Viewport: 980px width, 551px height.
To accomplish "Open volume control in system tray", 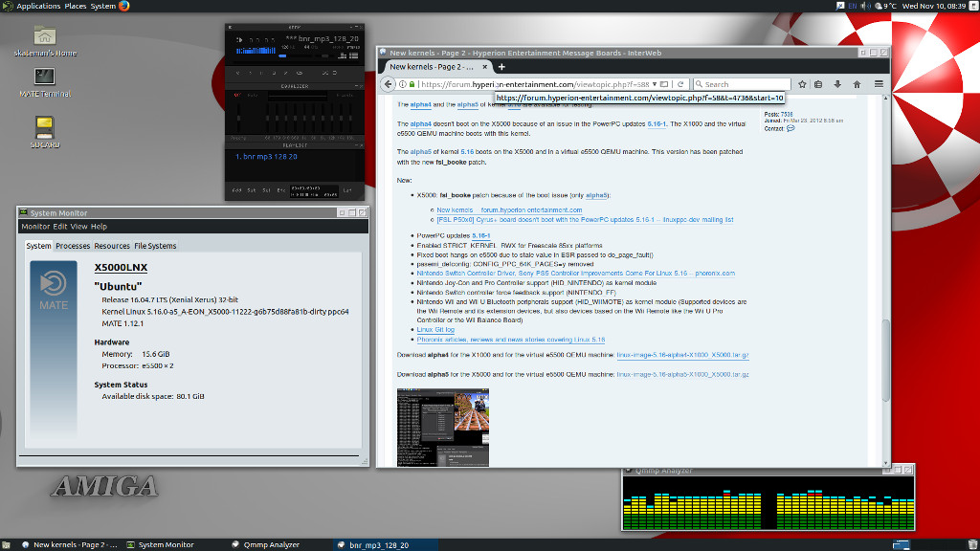I will 865,6.
